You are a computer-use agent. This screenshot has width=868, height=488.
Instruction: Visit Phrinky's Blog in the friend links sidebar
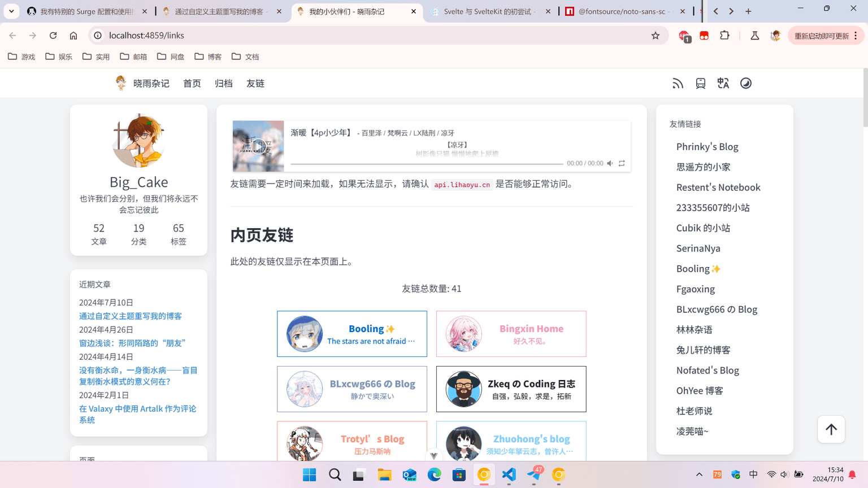tap(707, 146)
